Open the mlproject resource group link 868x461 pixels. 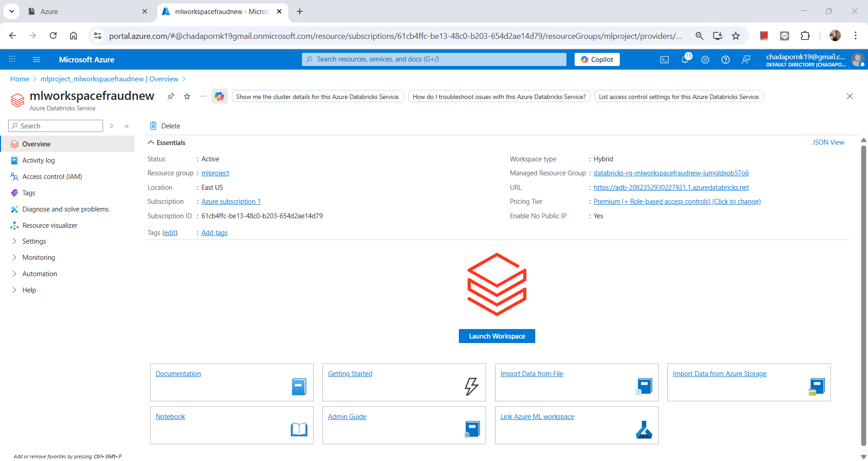tap(215, 173)
